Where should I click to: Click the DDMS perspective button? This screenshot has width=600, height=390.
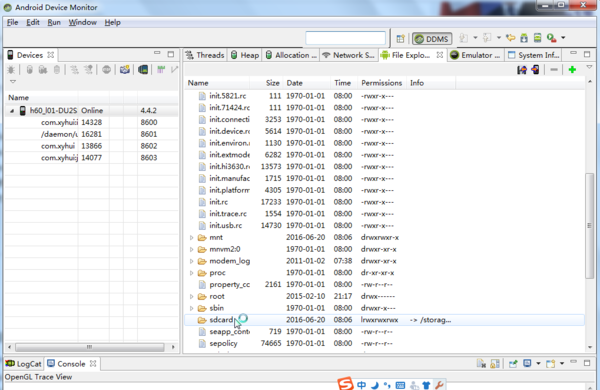(432, 38)
